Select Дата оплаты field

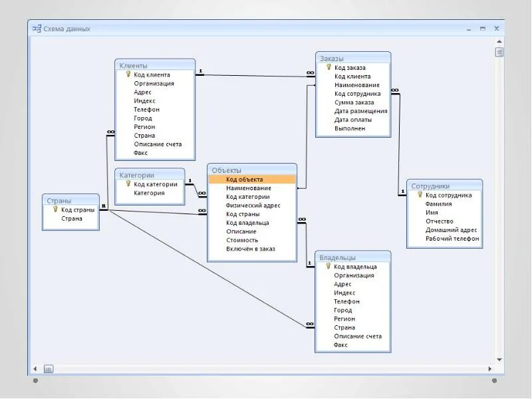[353, 120]
